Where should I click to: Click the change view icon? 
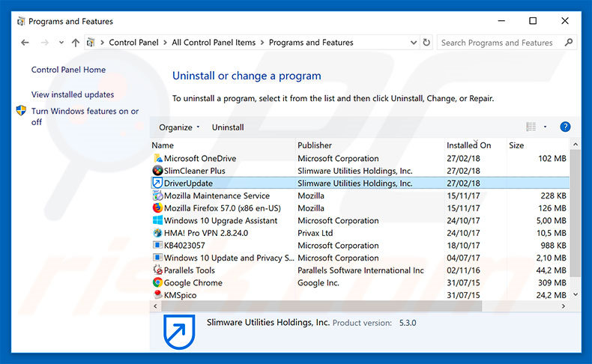pyautogui.click(x=531, y=127)
